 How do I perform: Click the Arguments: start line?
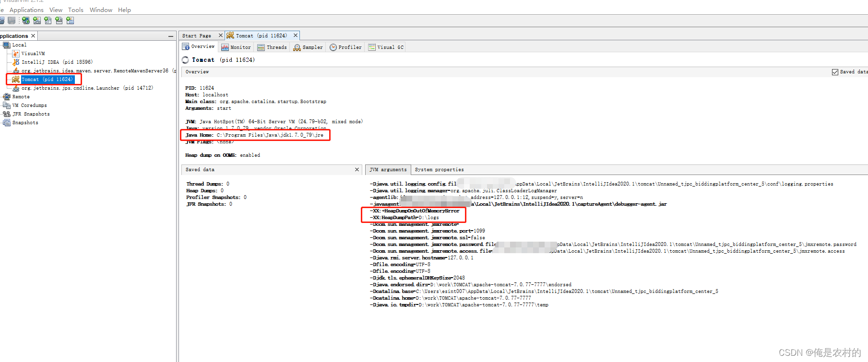click(x=208, y=108)
